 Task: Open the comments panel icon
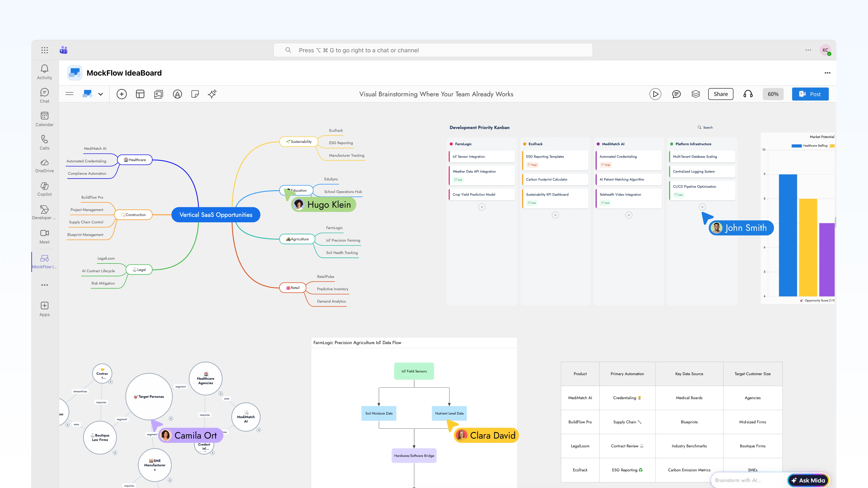[x=676, y=94]
